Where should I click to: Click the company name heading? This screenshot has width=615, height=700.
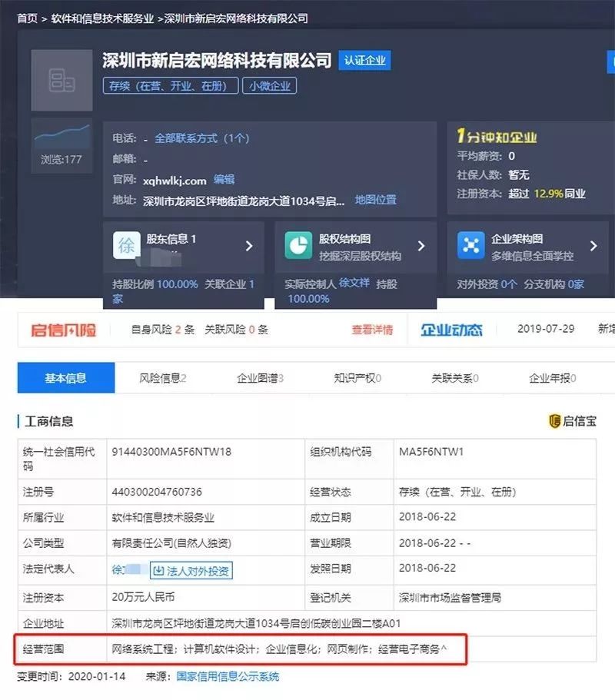(x=217, y=60)
